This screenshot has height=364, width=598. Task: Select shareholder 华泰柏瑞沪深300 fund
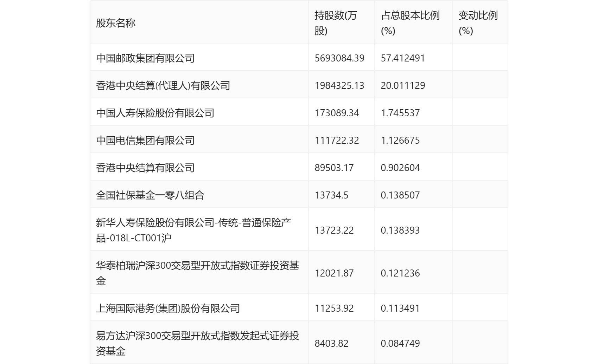tap(198, 273)
